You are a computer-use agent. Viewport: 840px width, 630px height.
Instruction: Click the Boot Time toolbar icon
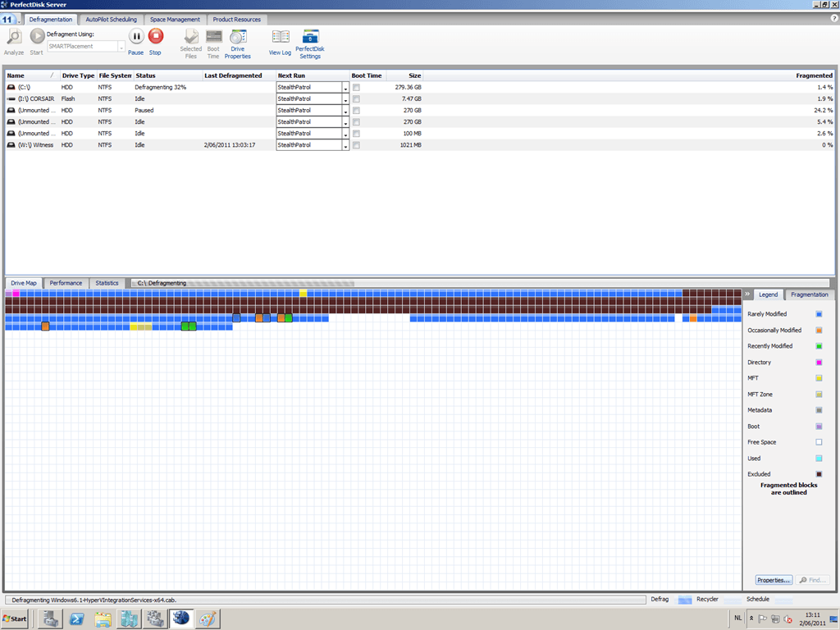click(214, 36)
